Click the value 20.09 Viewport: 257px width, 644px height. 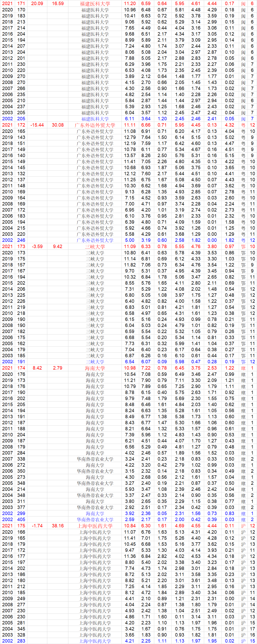point(37,3)
